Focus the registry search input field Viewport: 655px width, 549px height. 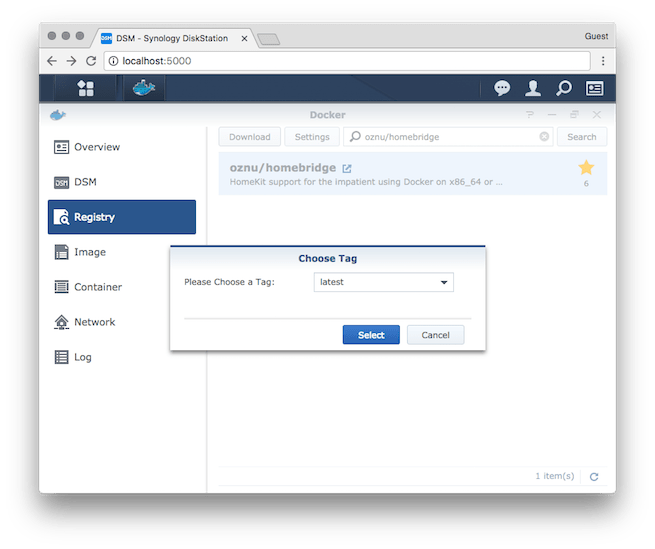tap(448, 137)
